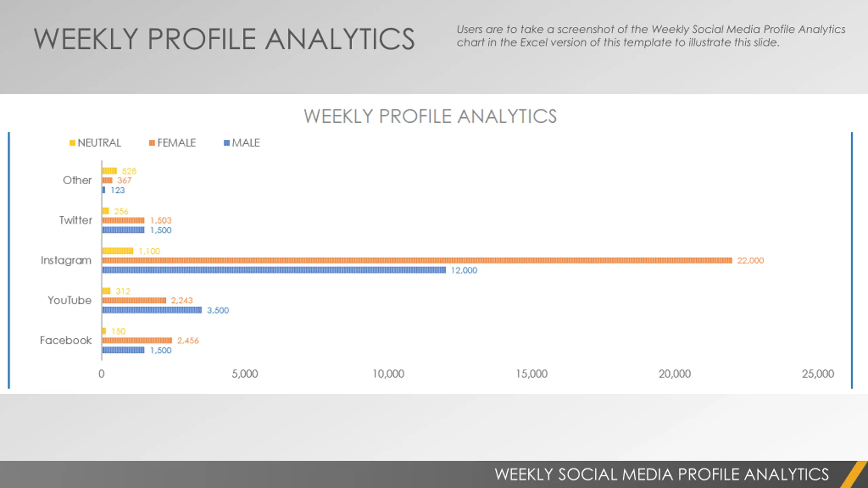Click the italic instruction text at top right

click(651, 36)
